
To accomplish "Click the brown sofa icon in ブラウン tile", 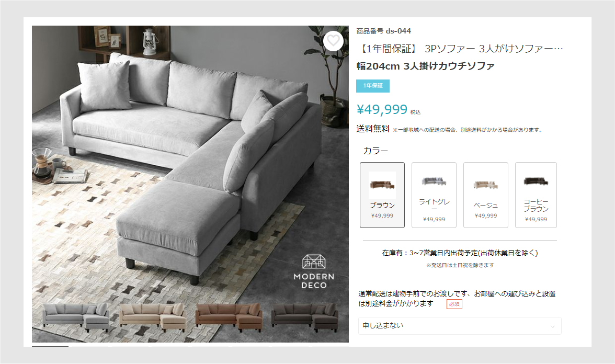I will pos(382,184).
